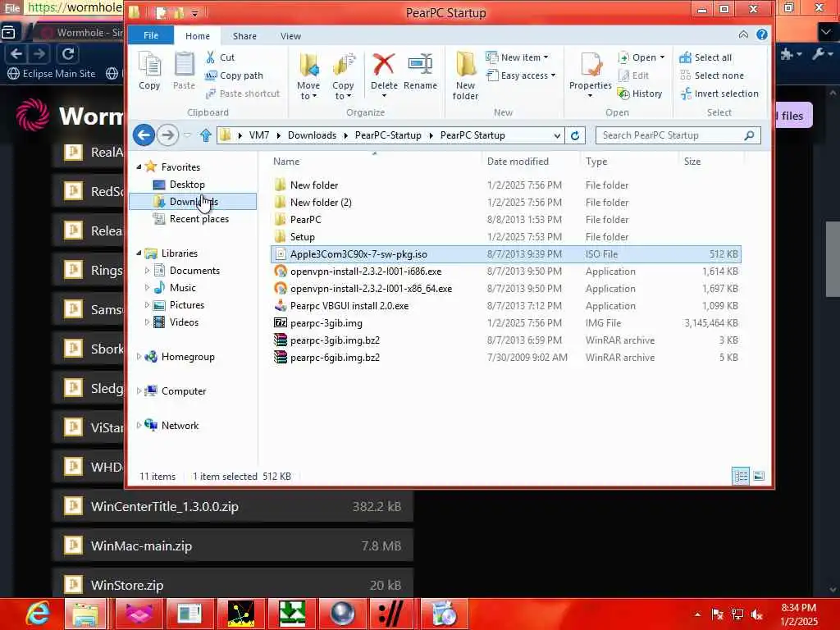Select Network in navigation pane
Screen dimensions: 840x630
pyautogui.click(x=180, y=426)
